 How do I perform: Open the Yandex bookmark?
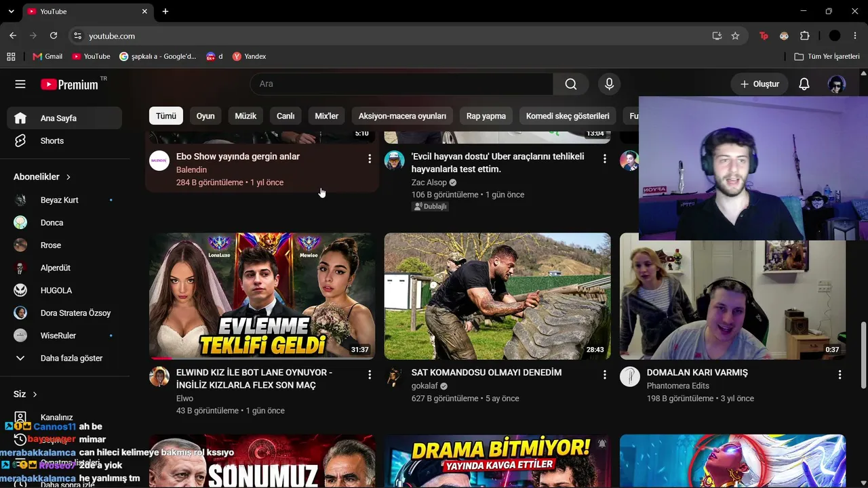(x=249, y=56)
